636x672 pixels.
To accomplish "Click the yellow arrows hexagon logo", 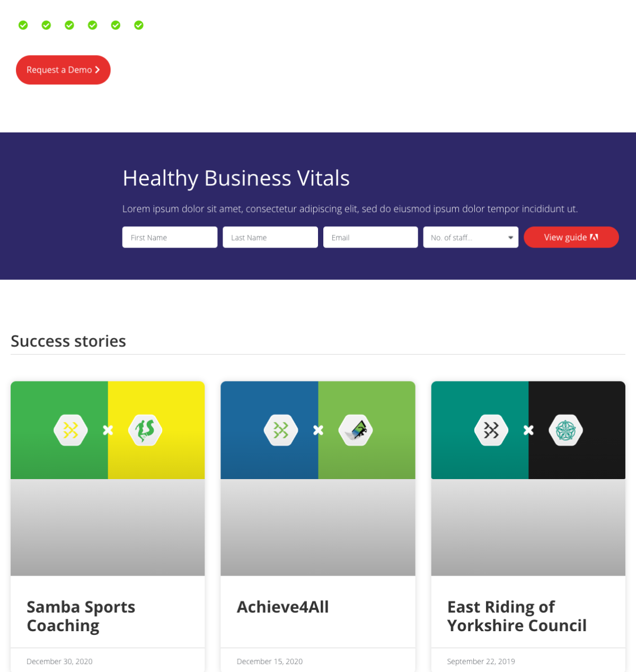I will 71,430.
